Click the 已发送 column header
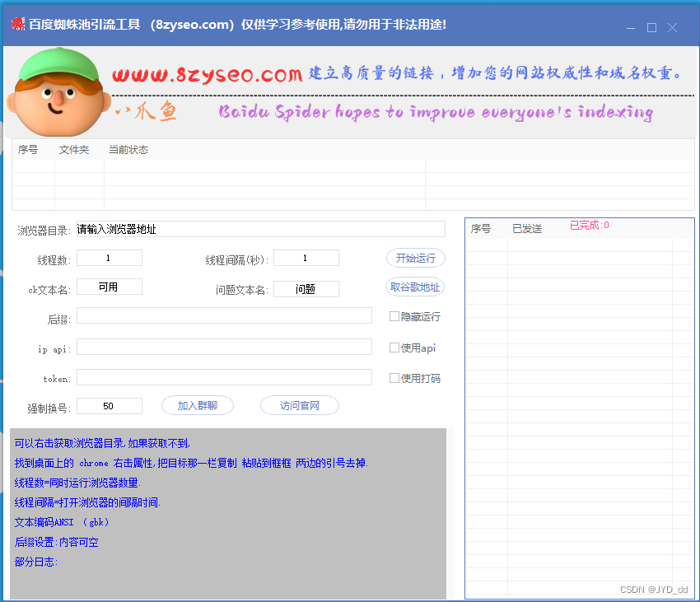This screenshot has width=700, height=602. 527,229
